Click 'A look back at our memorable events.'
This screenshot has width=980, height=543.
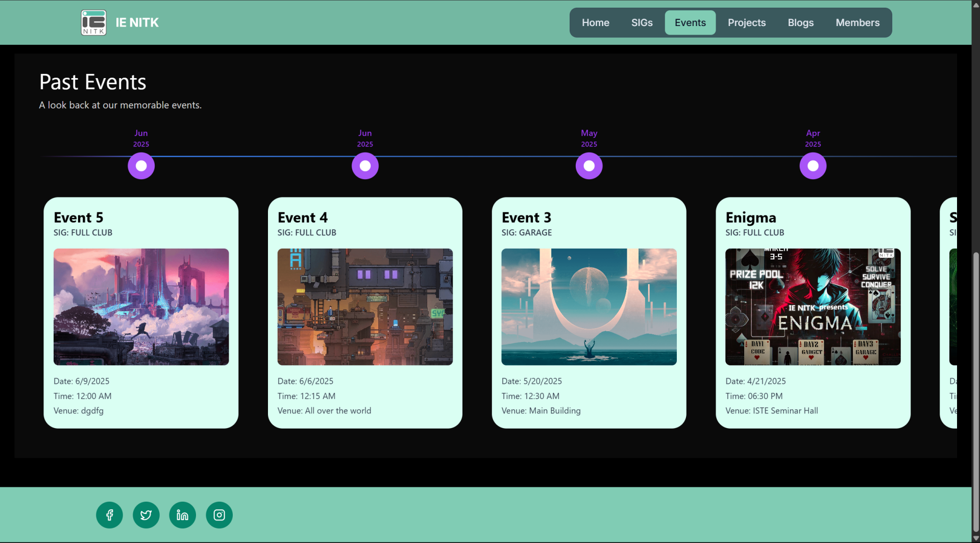120,105
